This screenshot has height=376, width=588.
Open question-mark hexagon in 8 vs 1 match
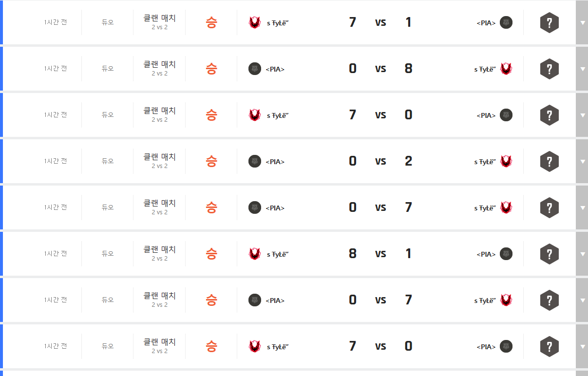coord(549,254)
